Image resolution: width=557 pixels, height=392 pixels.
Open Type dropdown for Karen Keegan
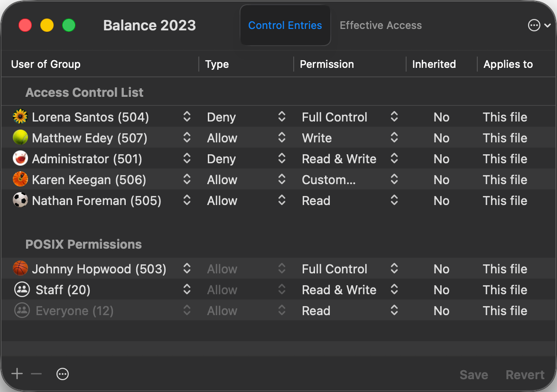click(282, 179)
